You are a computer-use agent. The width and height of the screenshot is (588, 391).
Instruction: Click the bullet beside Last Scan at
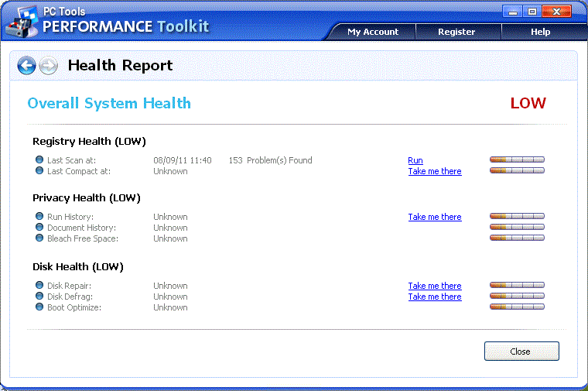(x=39, y=159)
